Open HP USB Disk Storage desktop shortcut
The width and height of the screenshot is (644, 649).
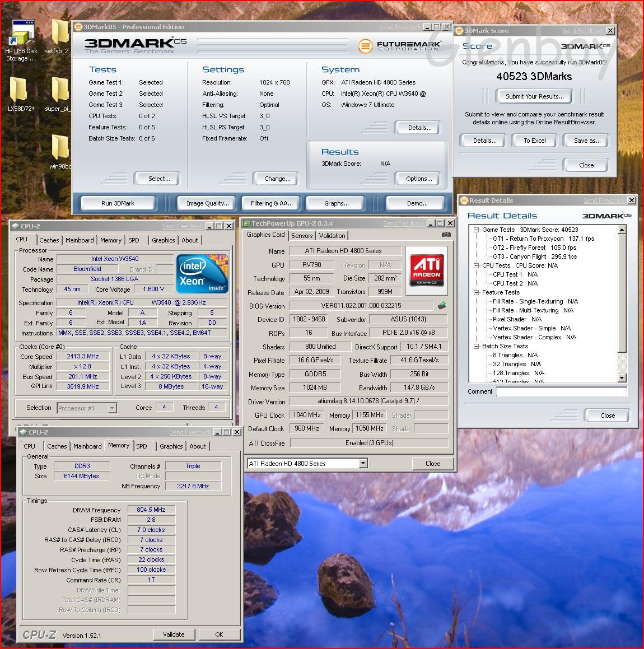[x=21, y=35]
